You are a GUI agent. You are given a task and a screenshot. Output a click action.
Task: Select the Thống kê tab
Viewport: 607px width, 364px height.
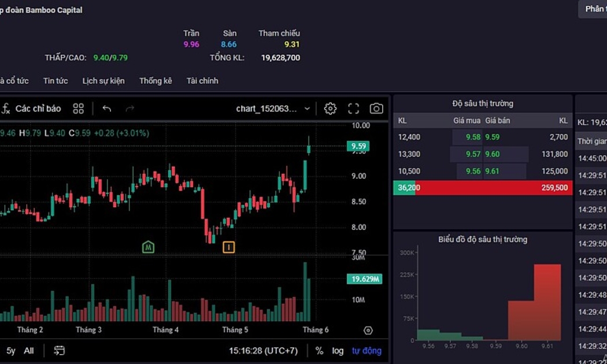coord(156,81)
